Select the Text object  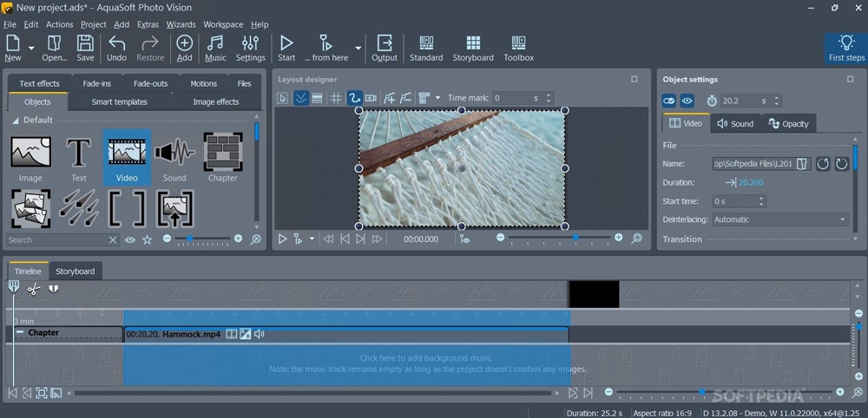pos(79,158)
